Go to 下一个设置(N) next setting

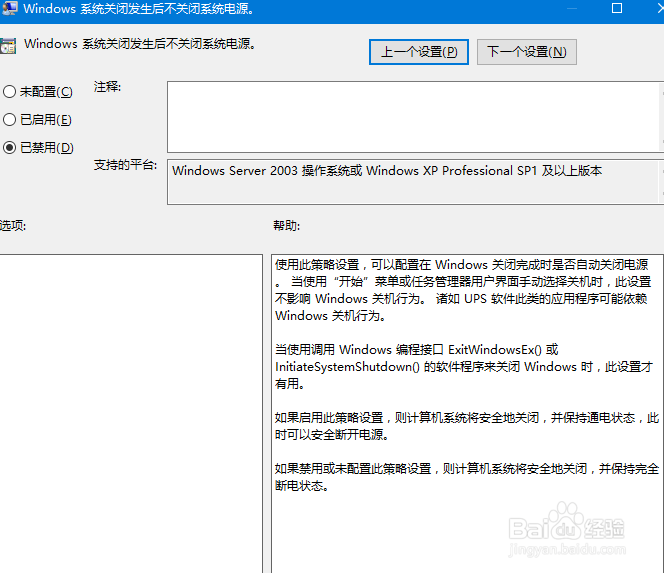[526, 52]
